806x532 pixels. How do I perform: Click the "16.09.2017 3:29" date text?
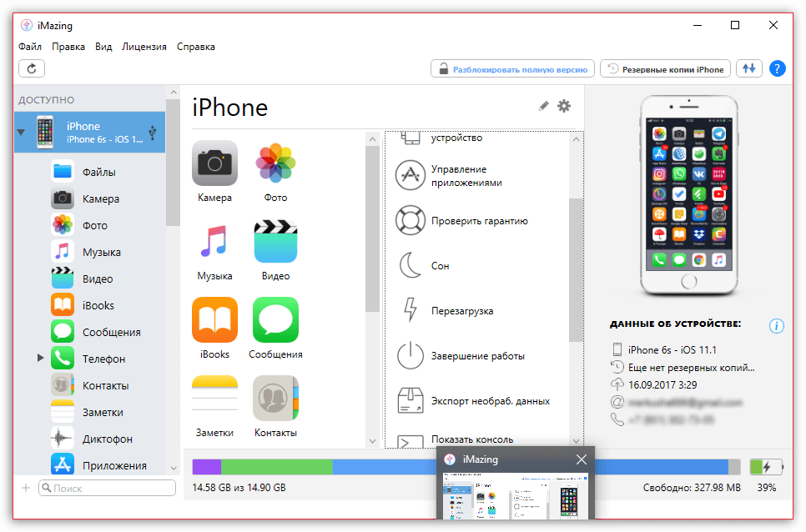pos(662,384)
